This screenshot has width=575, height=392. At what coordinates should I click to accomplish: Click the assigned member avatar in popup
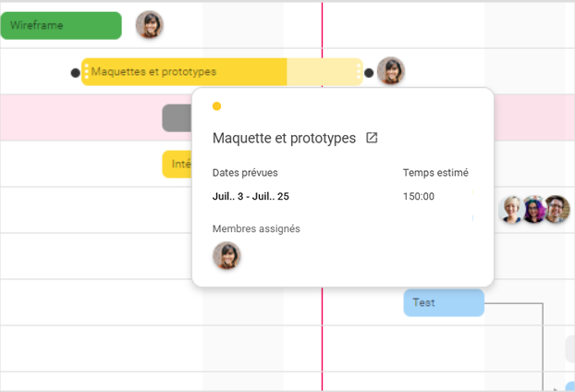click(226, 256)
